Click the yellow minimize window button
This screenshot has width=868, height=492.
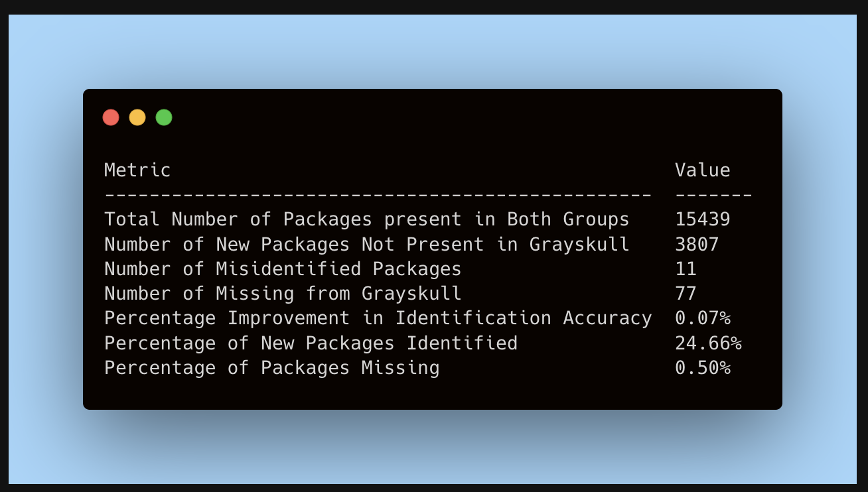[137, 118]
